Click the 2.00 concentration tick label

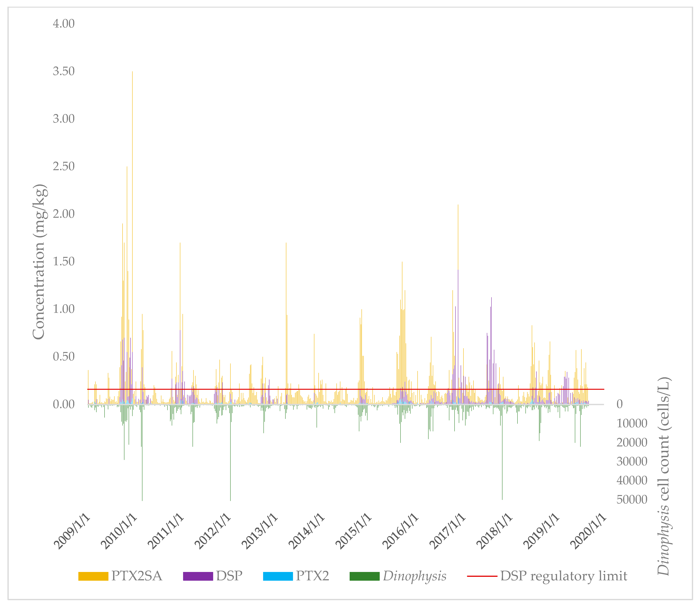(64, 214)
